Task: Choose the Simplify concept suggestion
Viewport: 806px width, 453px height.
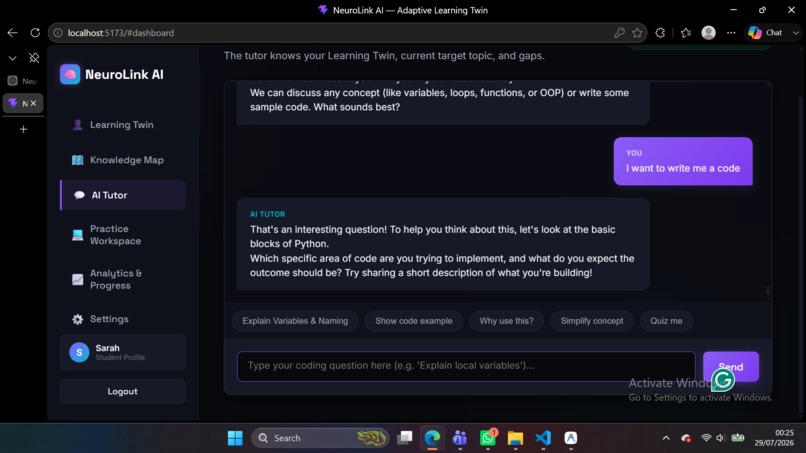Action: coord(592,321)
